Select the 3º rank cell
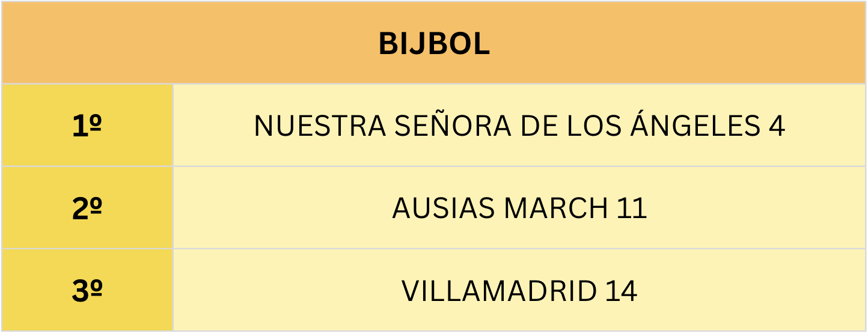Image resolution: width=868 pixels, height=334 pixels. click(87, 291)
